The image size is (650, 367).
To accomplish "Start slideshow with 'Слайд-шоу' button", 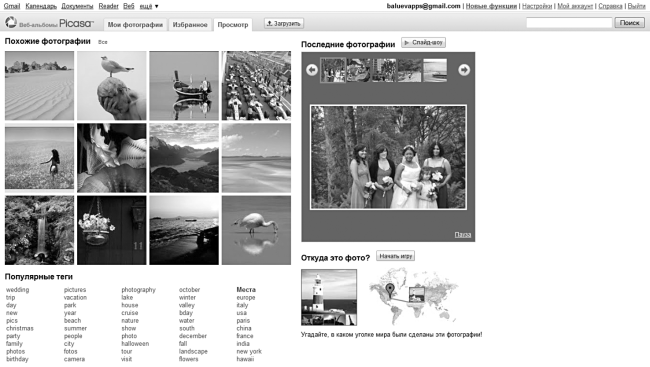I will [x=423, y=42].
